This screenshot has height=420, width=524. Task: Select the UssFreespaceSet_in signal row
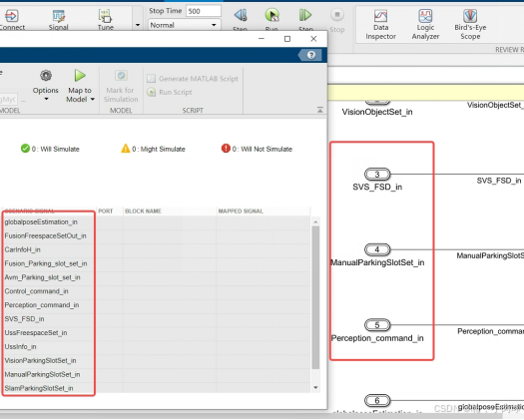(x=156, y=333)
